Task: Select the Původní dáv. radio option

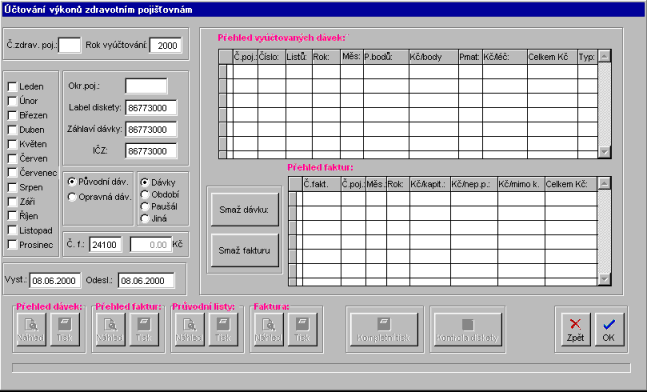Action: pos(72,182)
